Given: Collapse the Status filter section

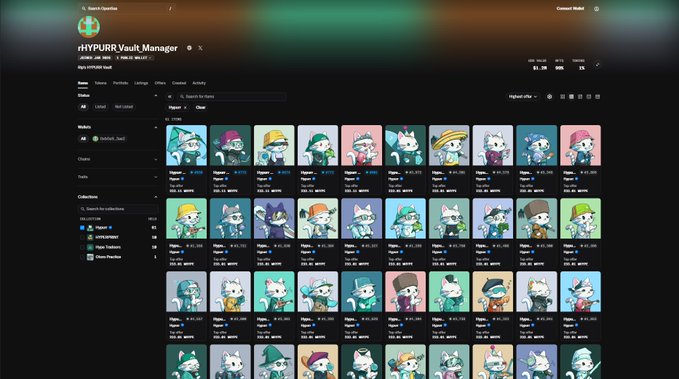Looking at the screenshot, I should 156,96.
